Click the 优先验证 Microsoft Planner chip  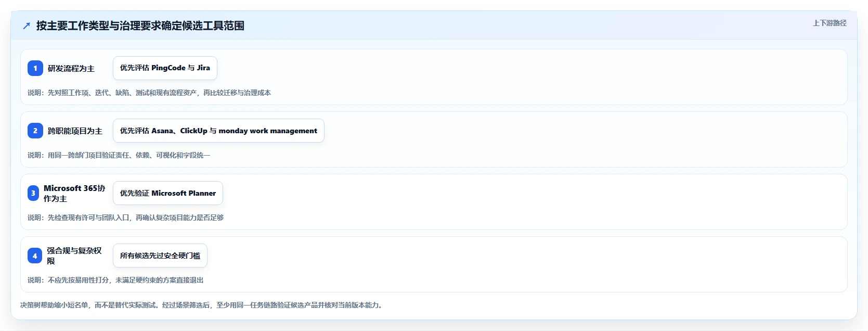click(x=168, y=193)
